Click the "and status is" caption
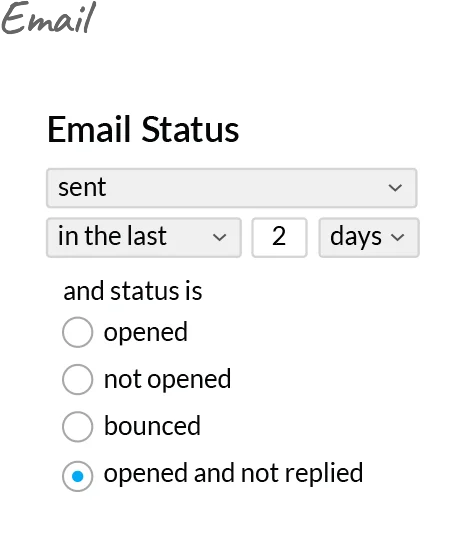Viewport: 464px width, 537px height. click(x=133, y=291)
